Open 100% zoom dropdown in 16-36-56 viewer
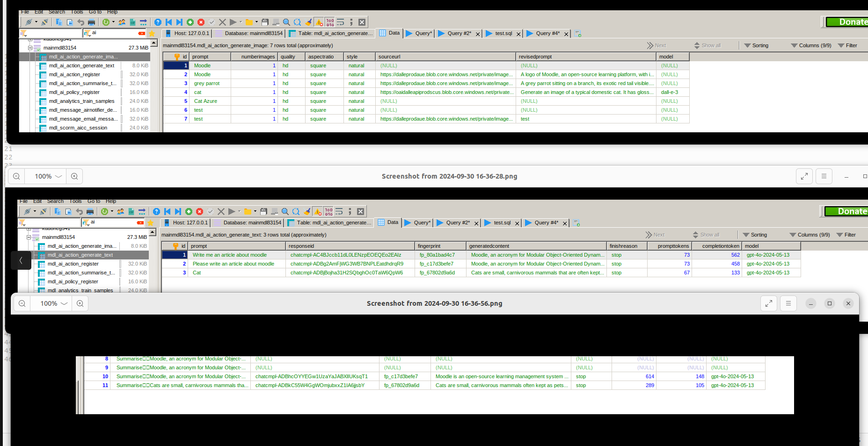 coord(54,303)
